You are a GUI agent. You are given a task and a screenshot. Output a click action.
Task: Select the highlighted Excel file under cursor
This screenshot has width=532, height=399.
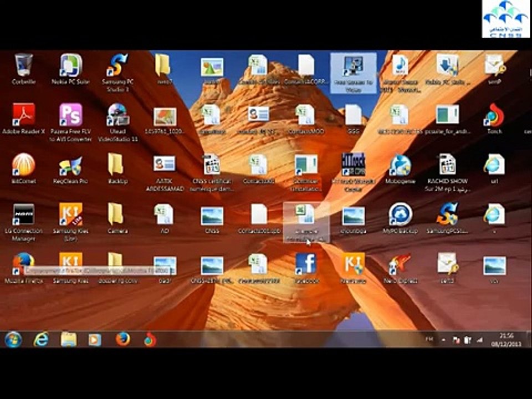pos(306,222)
